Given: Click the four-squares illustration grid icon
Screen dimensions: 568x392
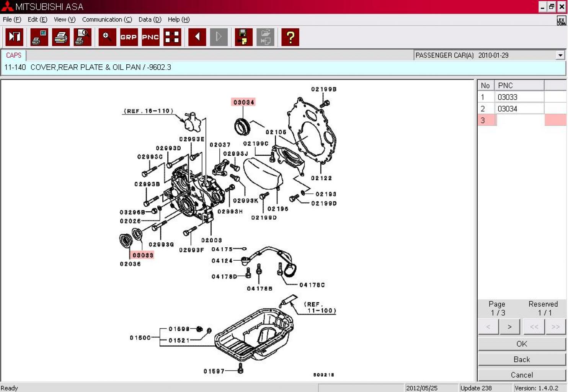Looking at the screenshot, I should (x=172, y=37).
